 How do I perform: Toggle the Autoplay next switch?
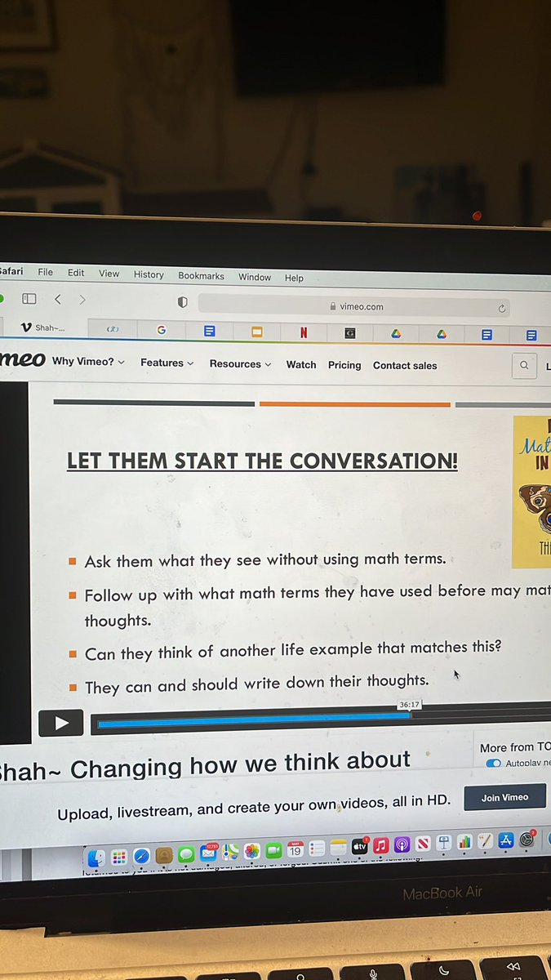[x=493, y=764]
